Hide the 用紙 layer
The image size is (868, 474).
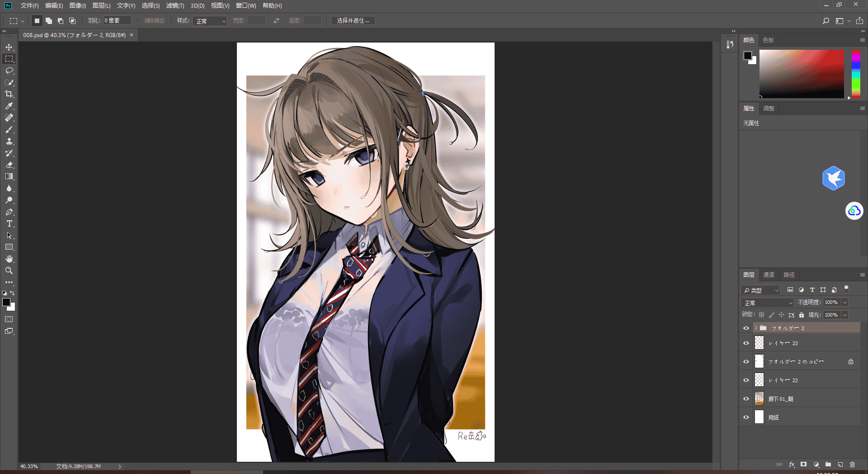pyautogui.click(x=746, y=417)
